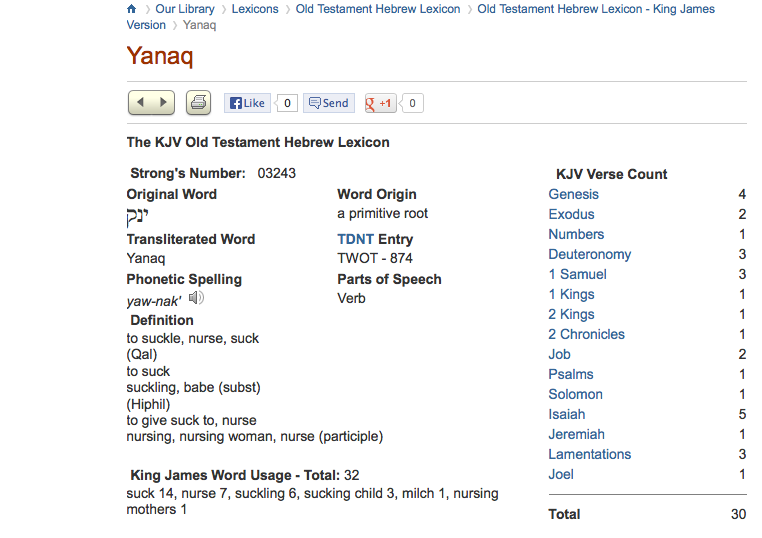This screenshot has width=762, height=538.
Task: Click the previous entry arrow
Action: tap(141, 102)
